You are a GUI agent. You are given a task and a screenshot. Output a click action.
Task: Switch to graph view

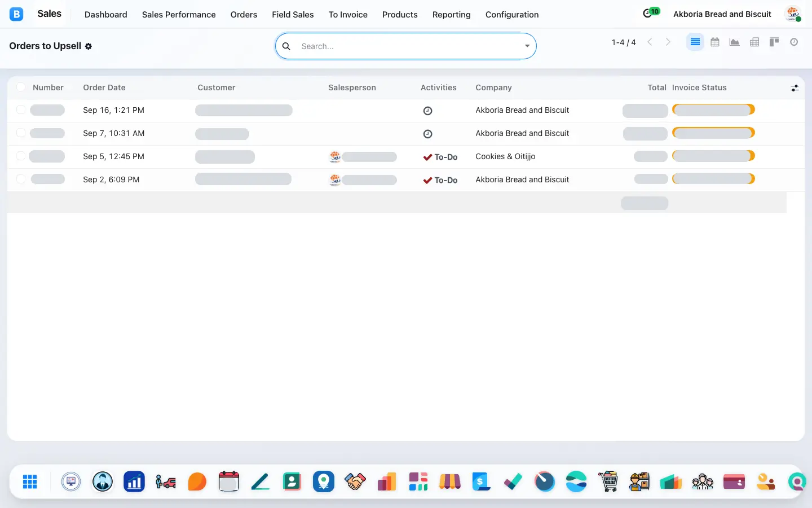734,42
